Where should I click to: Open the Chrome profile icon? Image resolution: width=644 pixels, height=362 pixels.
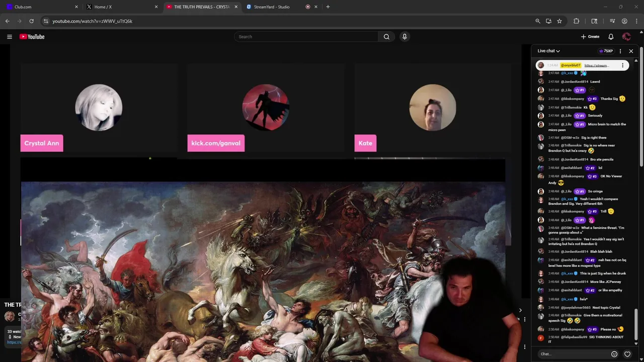(x=624, y=21)
